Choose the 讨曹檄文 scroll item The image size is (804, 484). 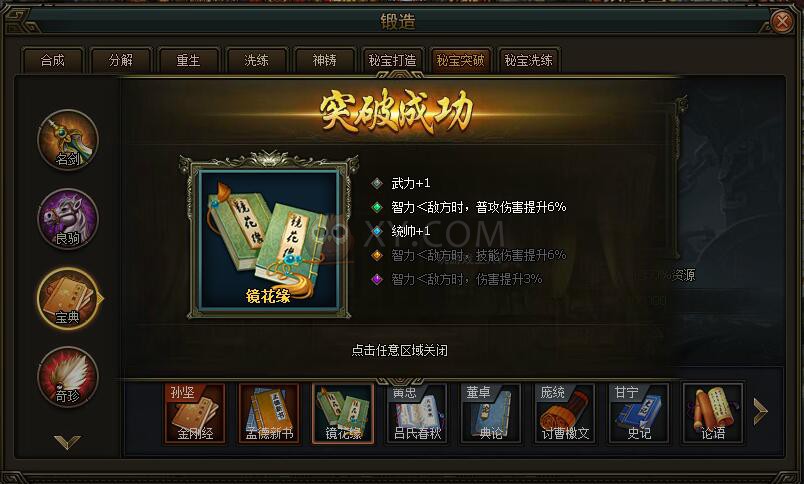click(565, 413)
